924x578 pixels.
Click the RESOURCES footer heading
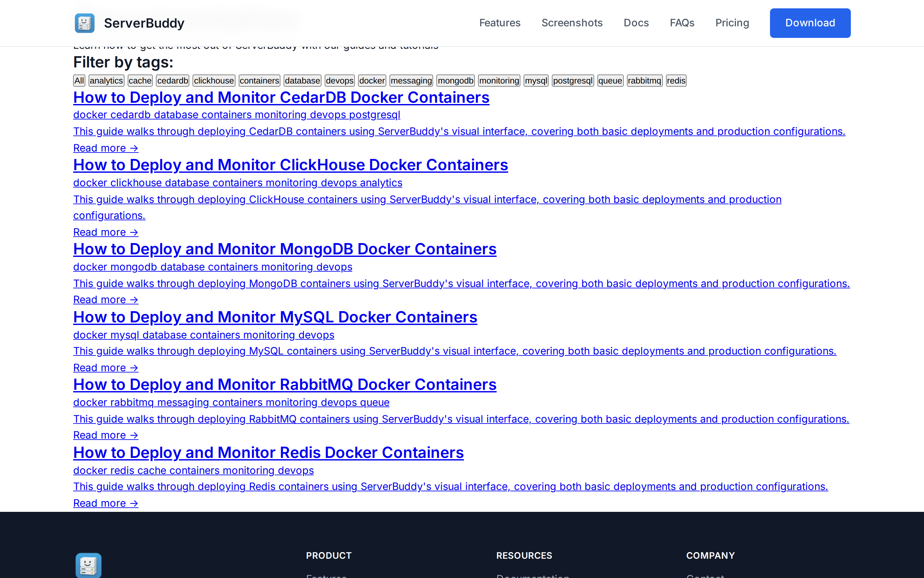524,556
